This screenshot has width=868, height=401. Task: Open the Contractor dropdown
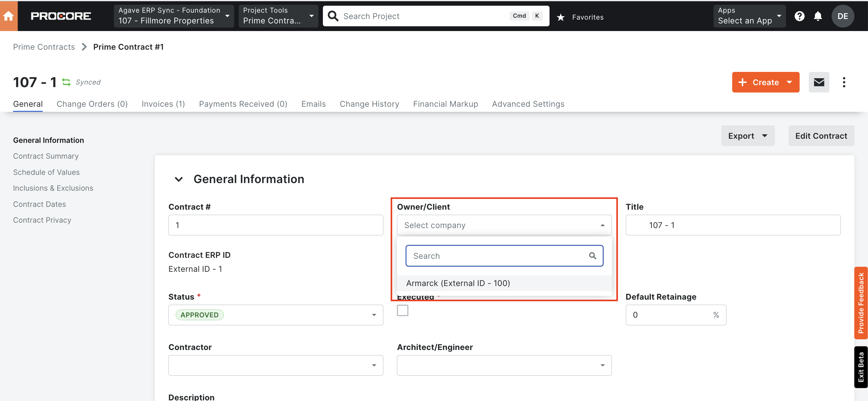tap(276, 365)
